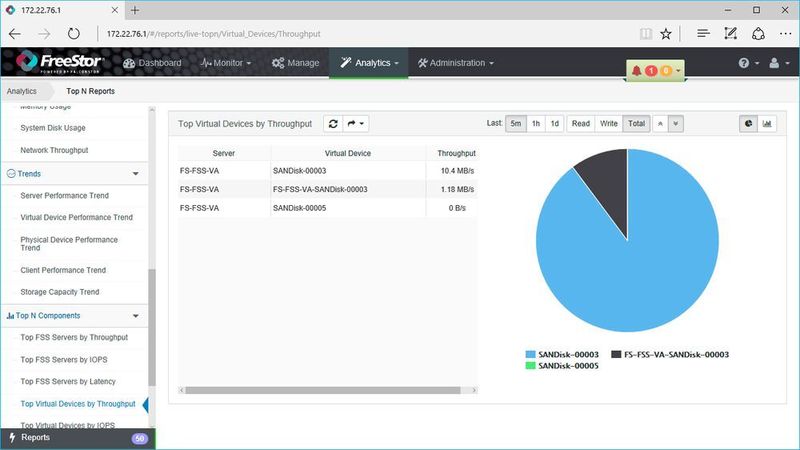
Task: Switch to pie chart view
Action: [x=748, y=123]
